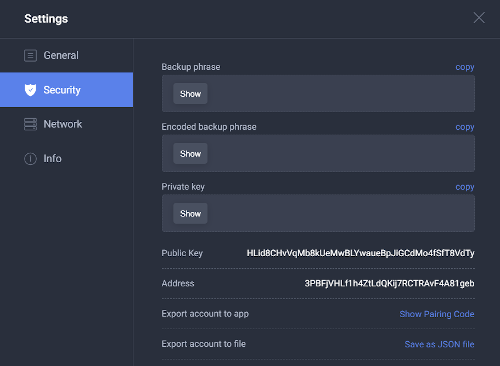Click the Encoded backup phrase heading label
Image resolution: width=500 pixels, height=366 pixels.
(209, 127)
